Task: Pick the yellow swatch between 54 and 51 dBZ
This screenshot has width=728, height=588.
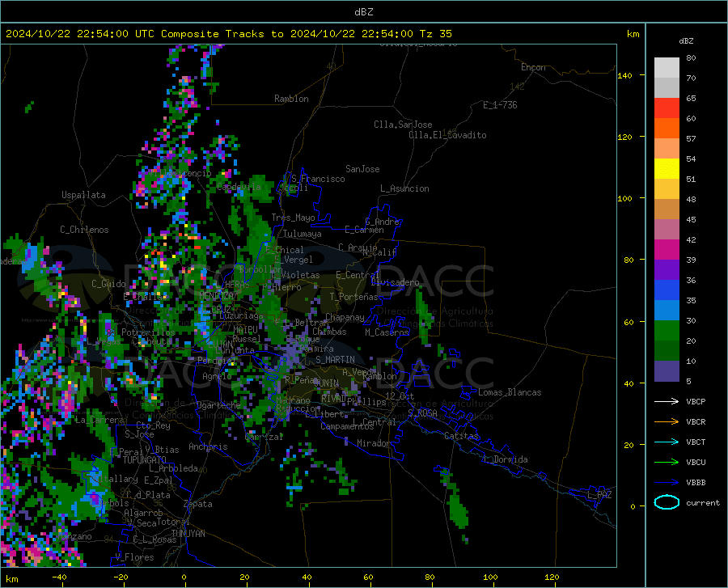Action: (667, 169)
